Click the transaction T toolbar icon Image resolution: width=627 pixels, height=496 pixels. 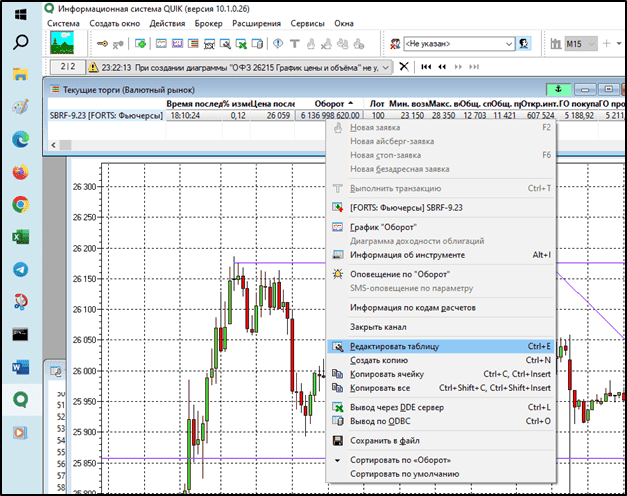point(295,44)
